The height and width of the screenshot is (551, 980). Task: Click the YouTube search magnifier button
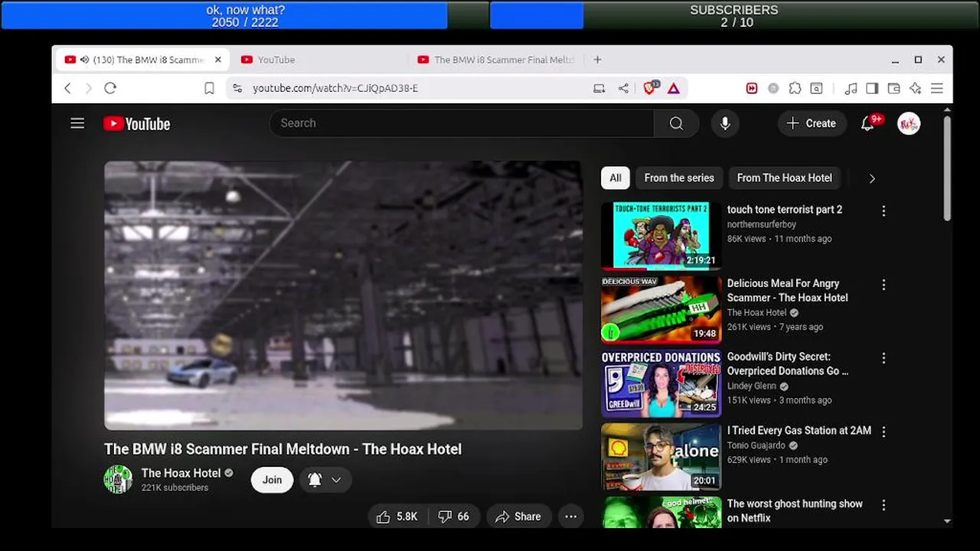[x=676, y=123]
